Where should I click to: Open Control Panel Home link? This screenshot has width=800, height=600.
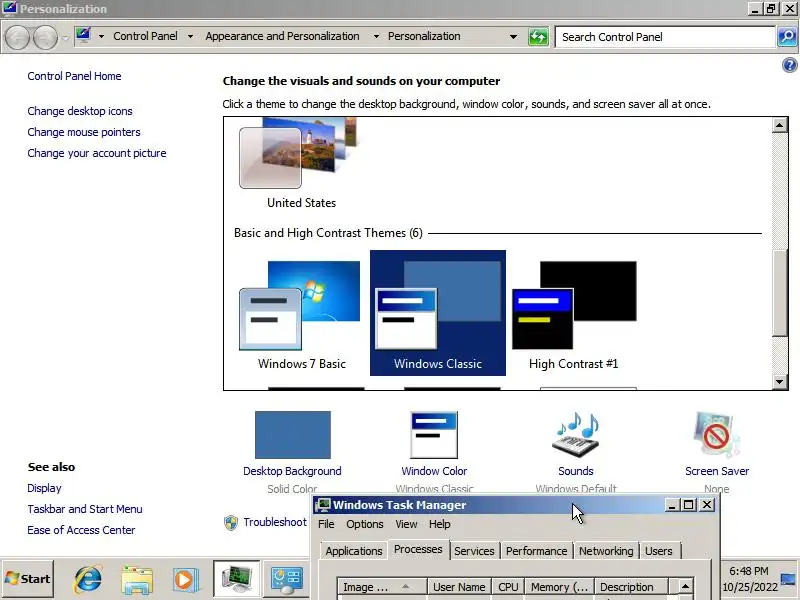point(74,76)
